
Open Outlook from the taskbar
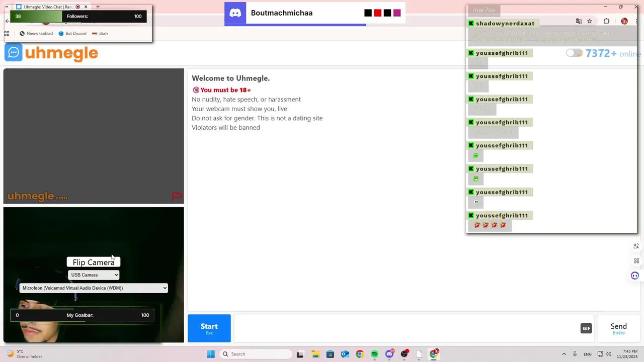(x=345, y=354)
